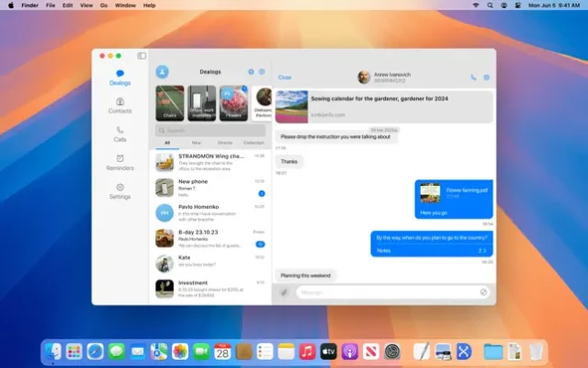The height and width of the screenshot is (368, 588).
Task: Toggle the sidebar panel icon
Action: coord(141,56)
